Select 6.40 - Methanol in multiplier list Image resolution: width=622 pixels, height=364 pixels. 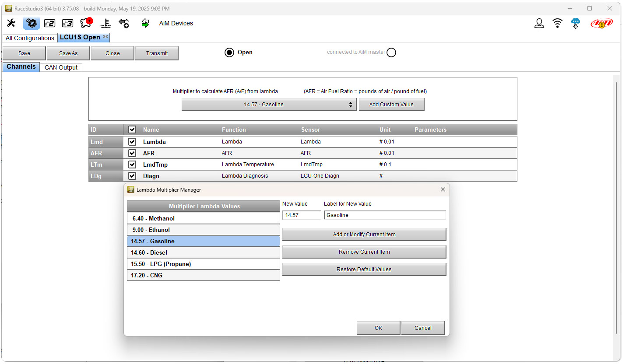point(203,218)
